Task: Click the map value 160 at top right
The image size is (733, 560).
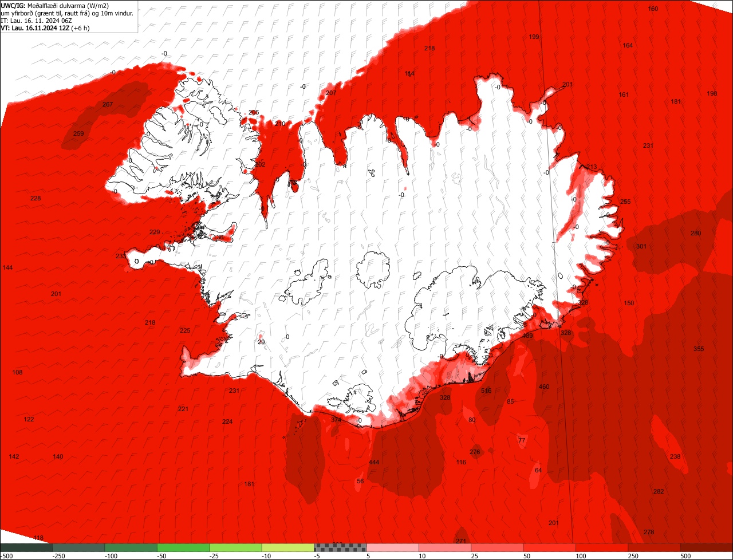Action: pyautogui.click(x=653, y=9)
